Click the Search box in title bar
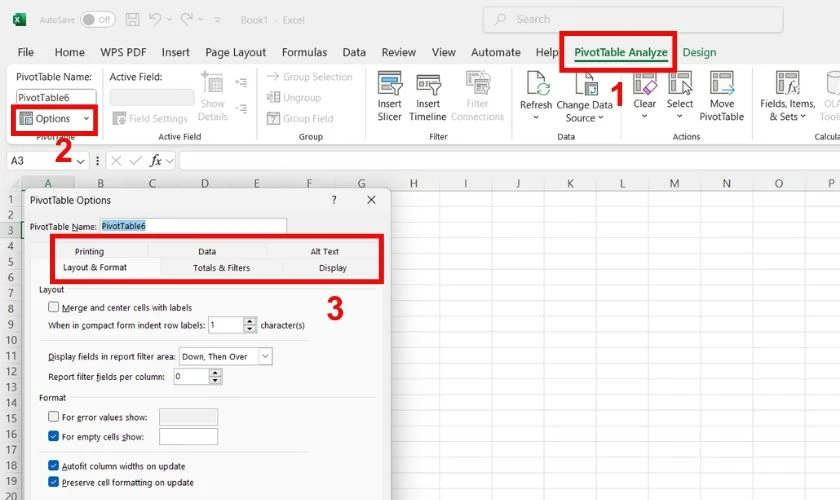The width and height of the screenshot is (840, 500). coord(633,19)
